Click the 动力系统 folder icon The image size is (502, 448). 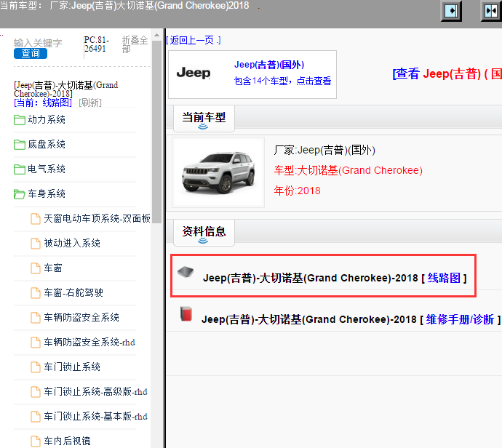[x=20, y=120]
